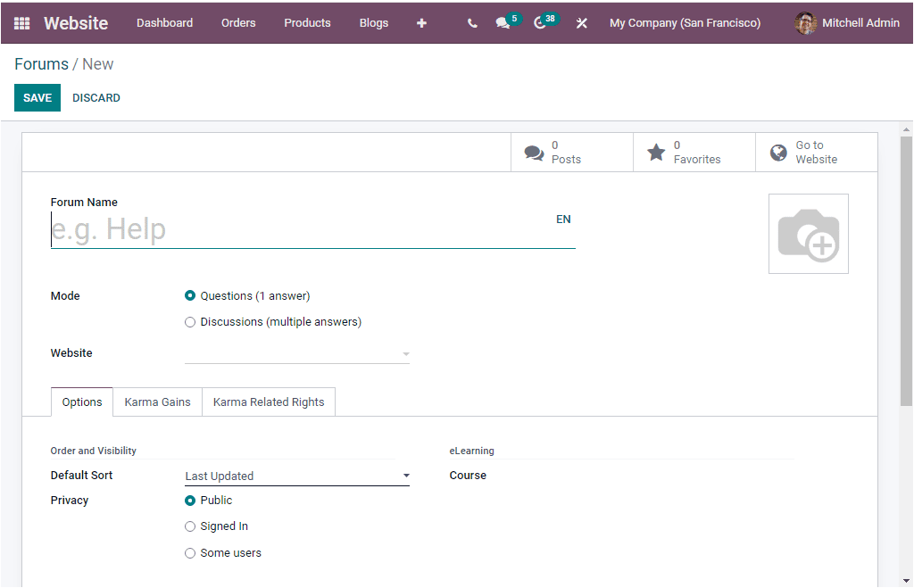
Task: Click the camera placeholder to add forum image
Action: [x=808, y=233]
